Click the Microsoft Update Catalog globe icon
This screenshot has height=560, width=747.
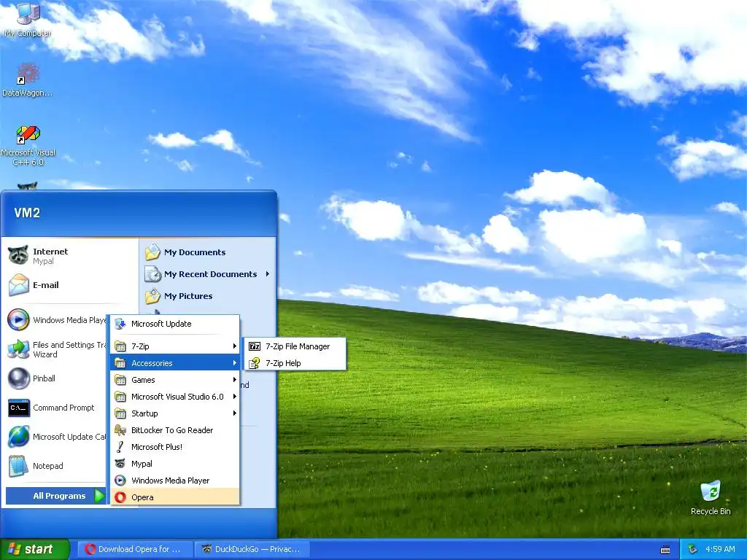point(18,437)
